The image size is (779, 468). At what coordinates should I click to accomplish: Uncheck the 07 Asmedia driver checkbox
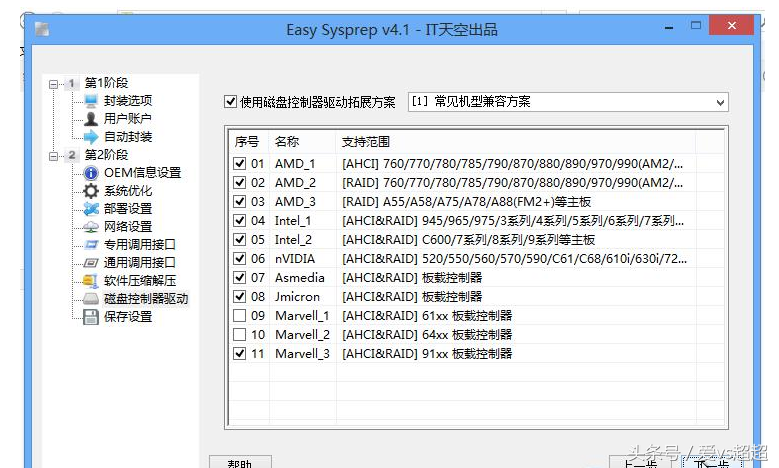point(239,277)
